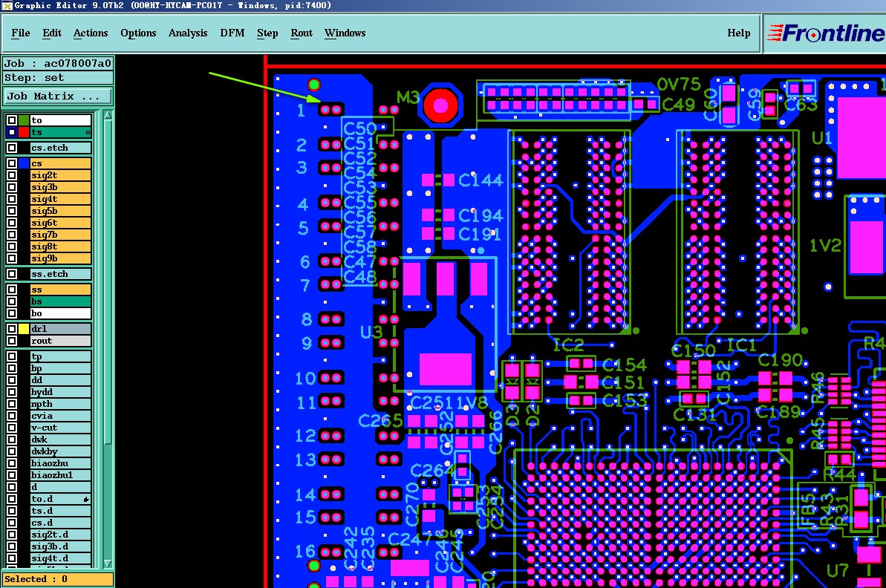Viewport: 886px width, 588px height.
Task: Click the red M3 mounting hole pad
Action: point(440,105)
